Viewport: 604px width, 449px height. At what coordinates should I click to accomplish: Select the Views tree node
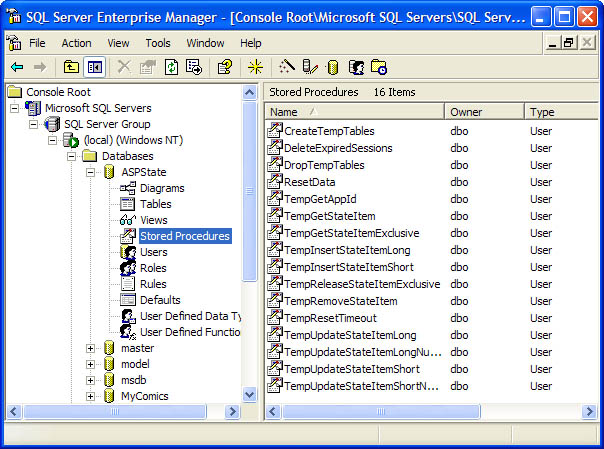click(154, 220)
